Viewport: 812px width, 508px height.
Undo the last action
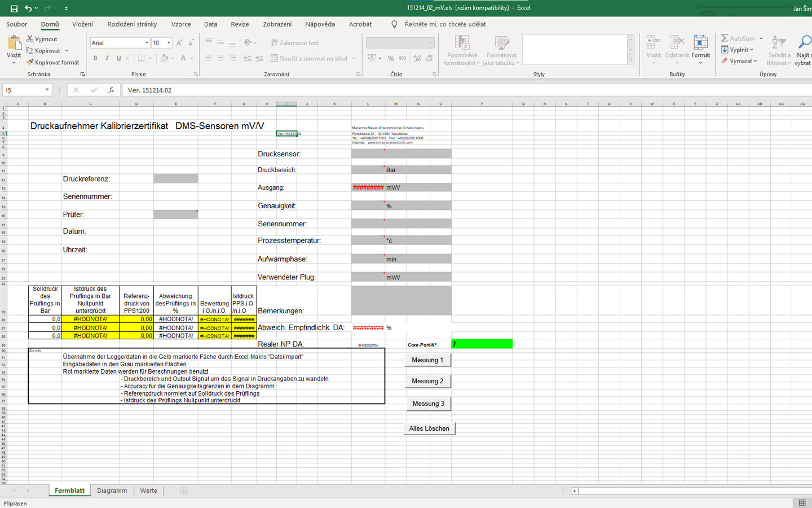click(x=28, y=8)
